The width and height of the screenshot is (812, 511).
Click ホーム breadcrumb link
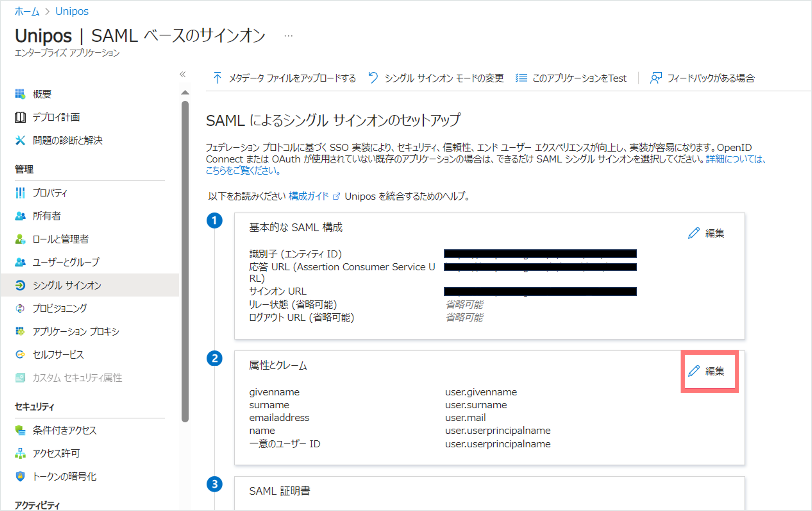click(27, 12)
